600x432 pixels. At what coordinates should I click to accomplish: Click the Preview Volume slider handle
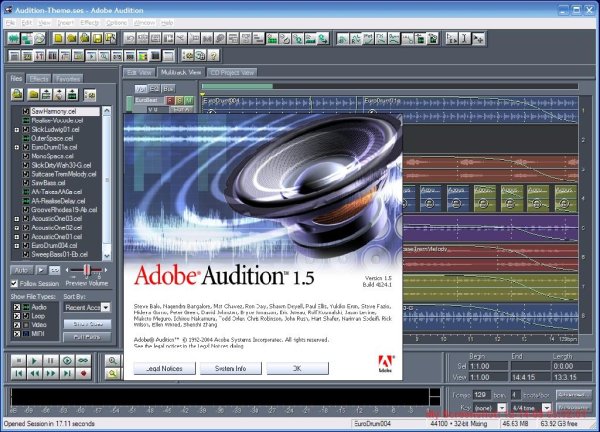87,270
